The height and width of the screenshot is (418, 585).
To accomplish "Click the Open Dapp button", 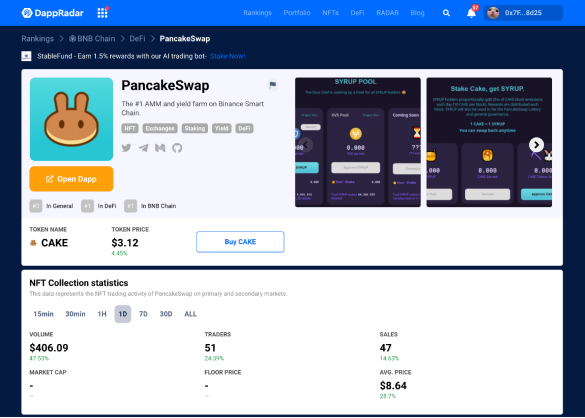I will coord(71,179).
